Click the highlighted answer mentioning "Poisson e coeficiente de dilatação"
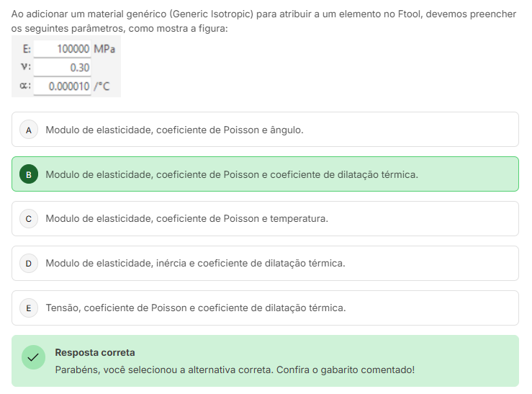 pyautogui.click(x=231, y=175)
